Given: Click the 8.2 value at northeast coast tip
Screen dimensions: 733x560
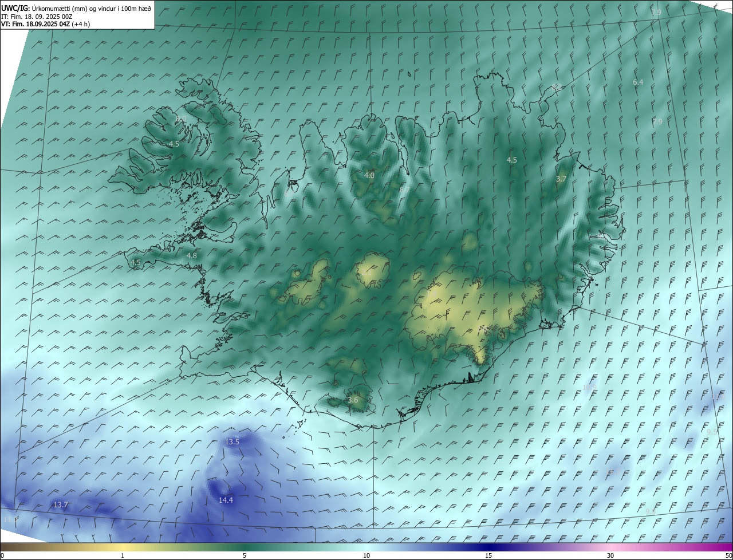Looking at the screenshot, I should (x=557, y=87).
